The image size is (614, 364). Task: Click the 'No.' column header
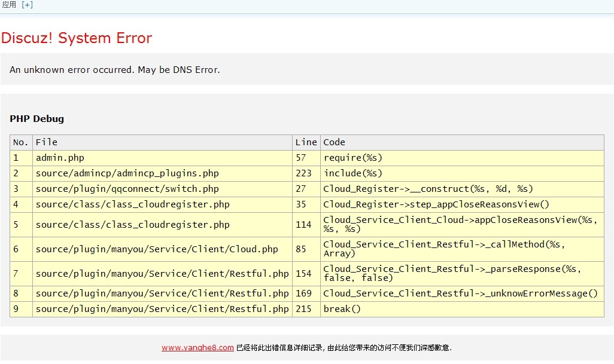(x=21, y=142)
